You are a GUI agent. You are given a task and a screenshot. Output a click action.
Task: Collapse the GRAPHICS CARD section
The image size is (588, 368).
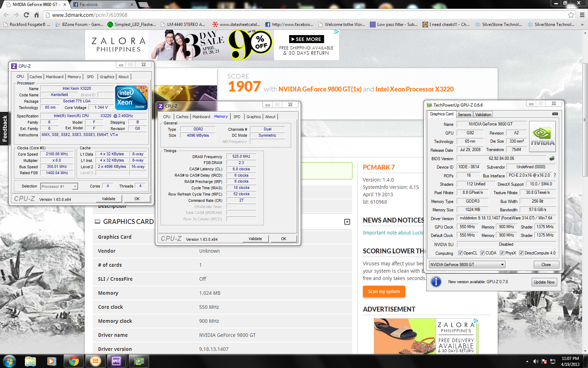coord(347,222)
